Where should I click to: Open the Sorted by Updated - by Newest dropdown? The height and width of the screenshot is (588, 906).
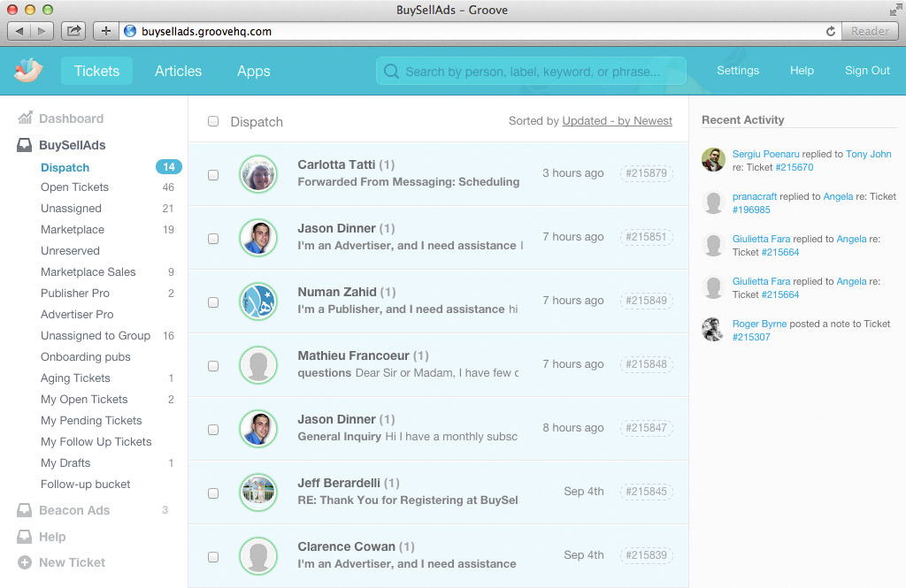617,121
